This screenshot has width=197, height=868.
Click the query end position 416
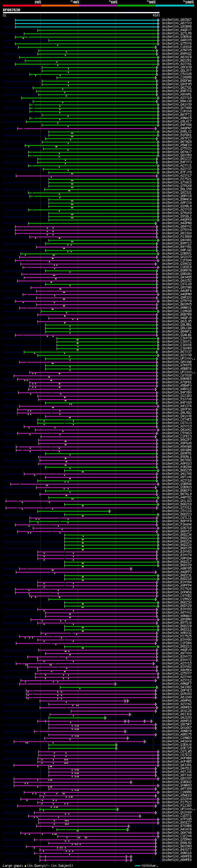click(155, 15)
